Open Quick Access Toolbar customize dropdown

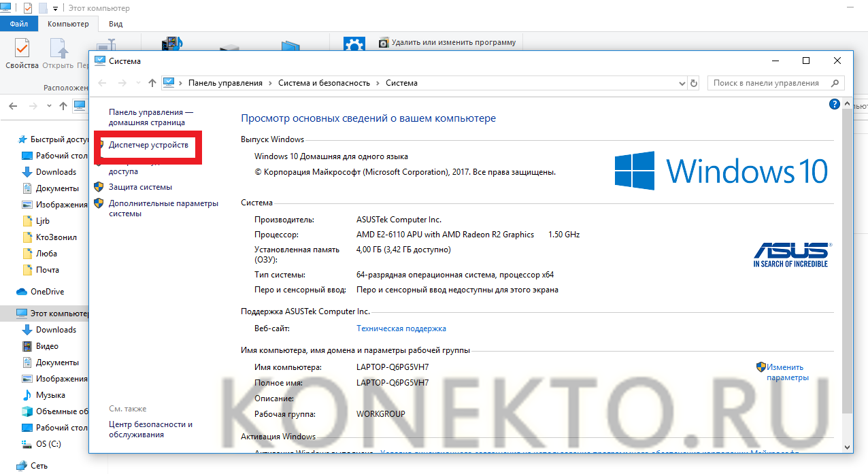tap(55, 9)
